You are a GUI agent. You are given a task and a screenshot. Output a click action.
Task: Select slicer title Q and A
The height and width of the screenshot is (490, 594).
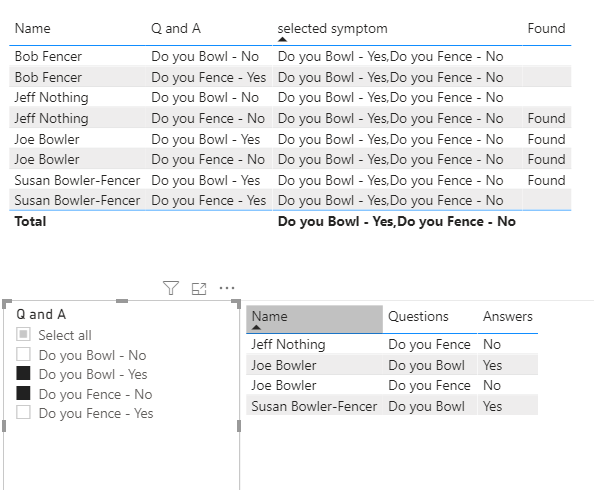tap(41, 314)
